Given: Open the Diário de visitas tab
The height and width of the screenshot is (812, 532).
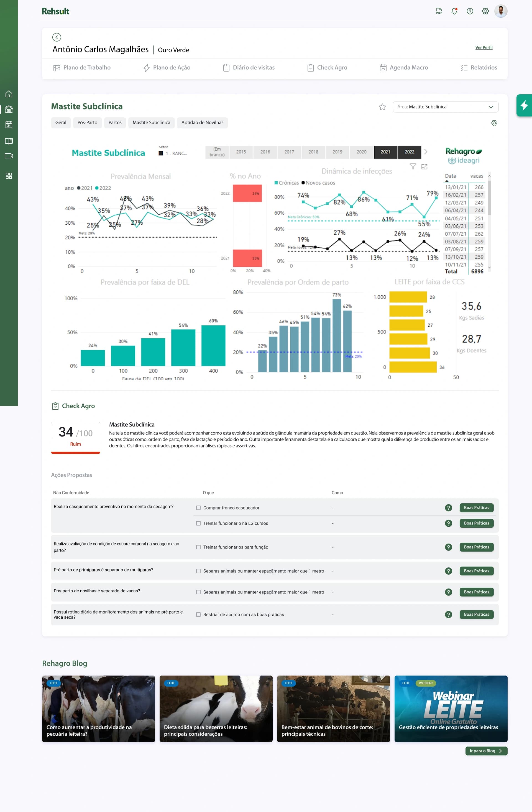Looking at the screenshot, I should click(x=249, y=68).
